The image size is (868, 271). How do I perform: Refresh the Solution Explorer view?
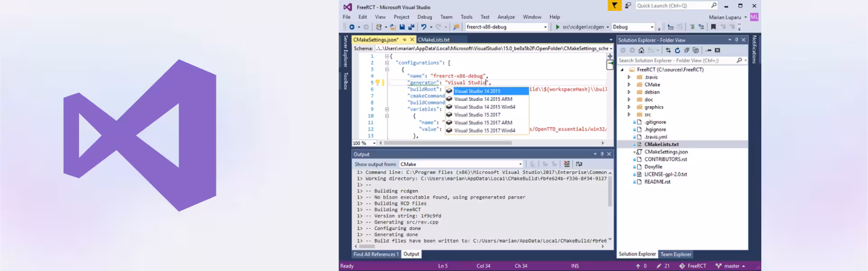(x=677, y=50)
